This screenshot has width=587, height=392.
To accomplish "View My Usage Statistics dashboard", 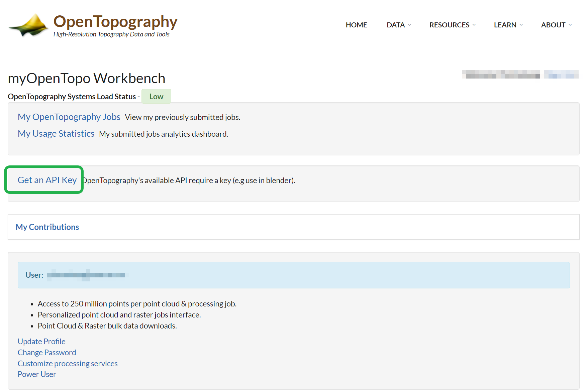I will (56, 134).
